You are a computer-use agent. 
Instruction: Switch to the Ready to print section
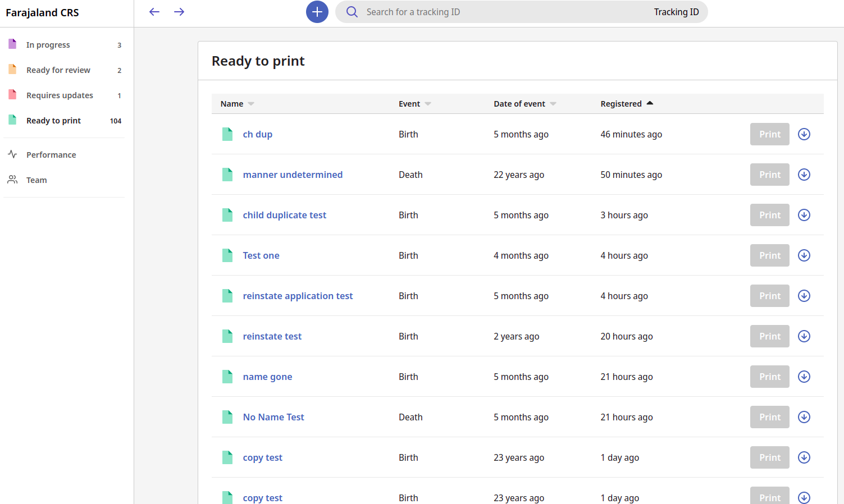(53, 120)
